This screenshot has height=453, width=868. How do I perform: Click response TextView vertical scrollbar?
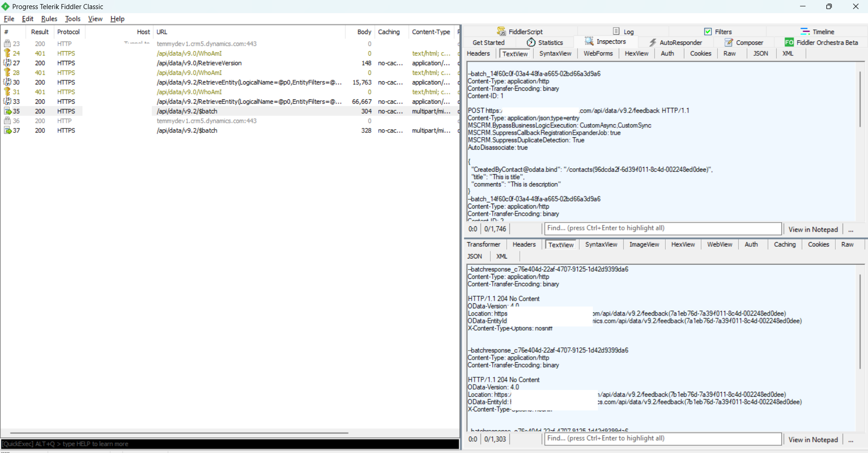[x=860, y=321]
